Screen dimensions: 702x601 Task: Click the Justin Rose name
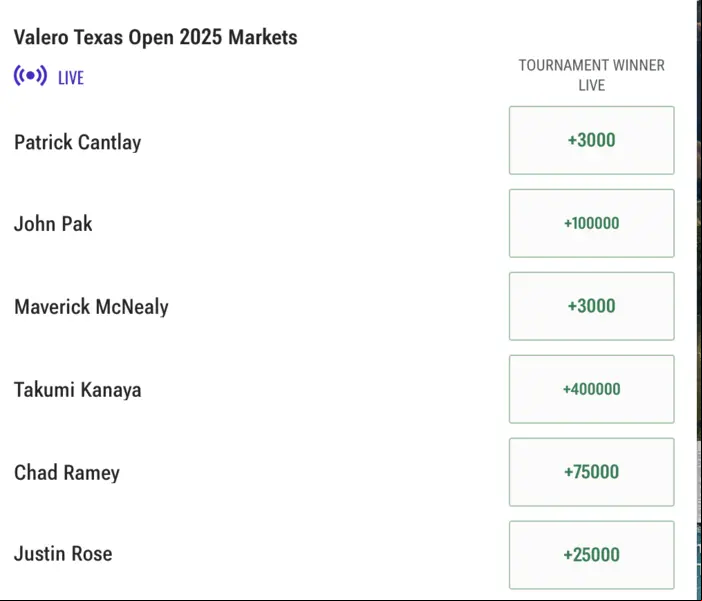pyautogui.click(x=63, y=554)
